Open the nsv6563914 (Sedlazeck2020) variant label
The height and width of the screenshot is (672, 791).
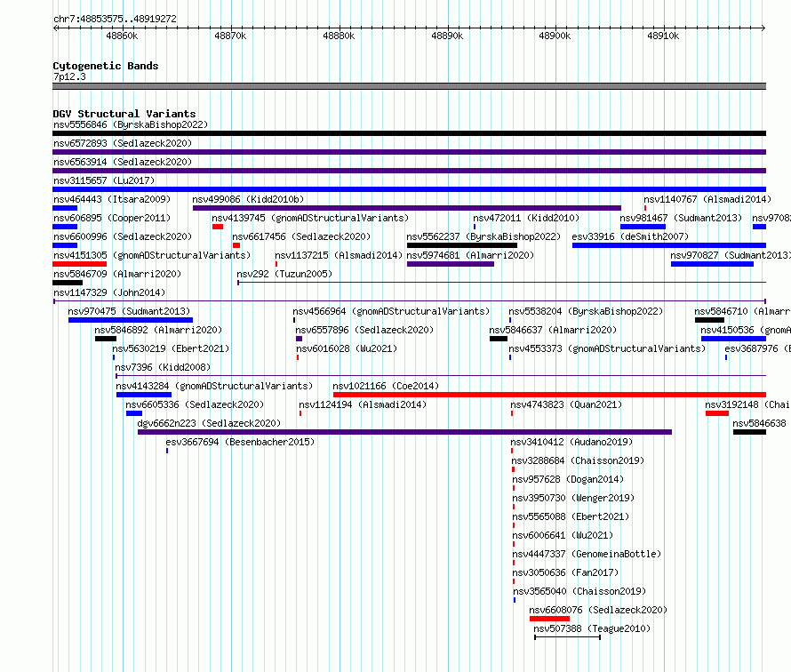pos(123,162)
